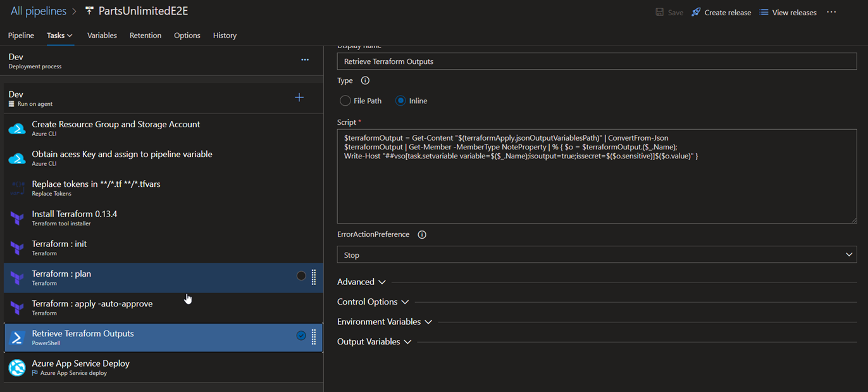This screenshot has height=392, width=868.
Task: Click the Save button
Action: tap(669, 12)
